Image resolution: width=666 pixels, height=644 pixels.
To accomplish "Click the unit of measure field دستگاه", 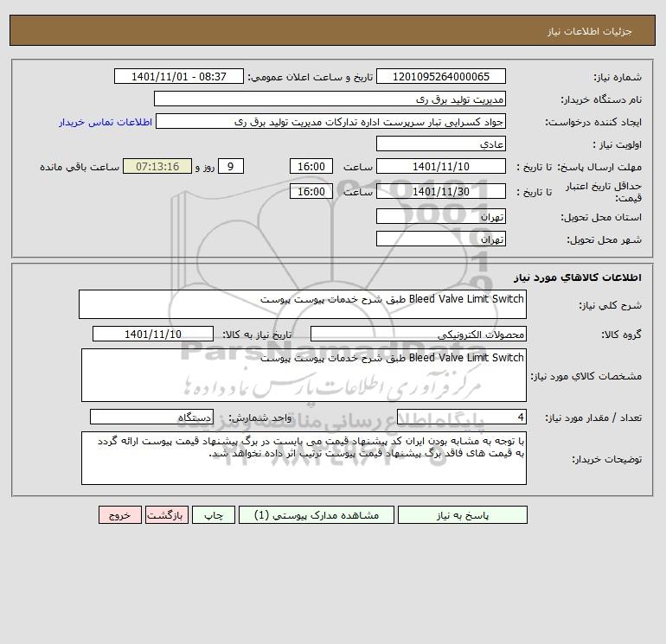I will click(151, 418).
